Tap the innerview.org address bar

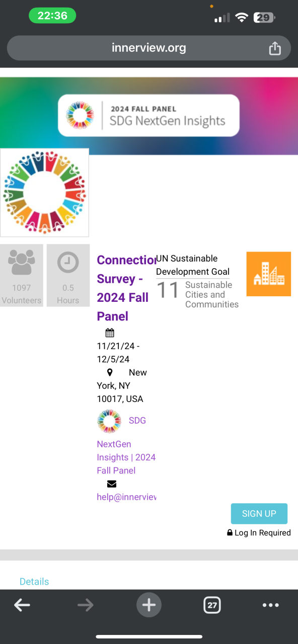[149, 48]
